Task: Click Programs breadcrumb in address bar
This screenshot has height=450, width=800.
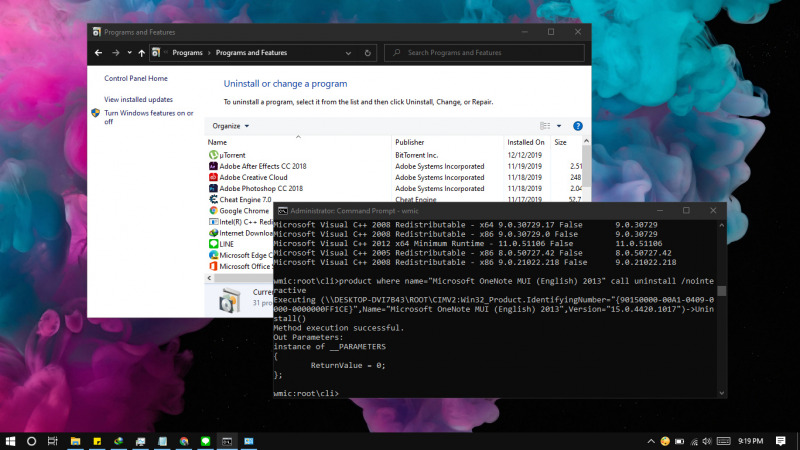Action: [187, 53]
